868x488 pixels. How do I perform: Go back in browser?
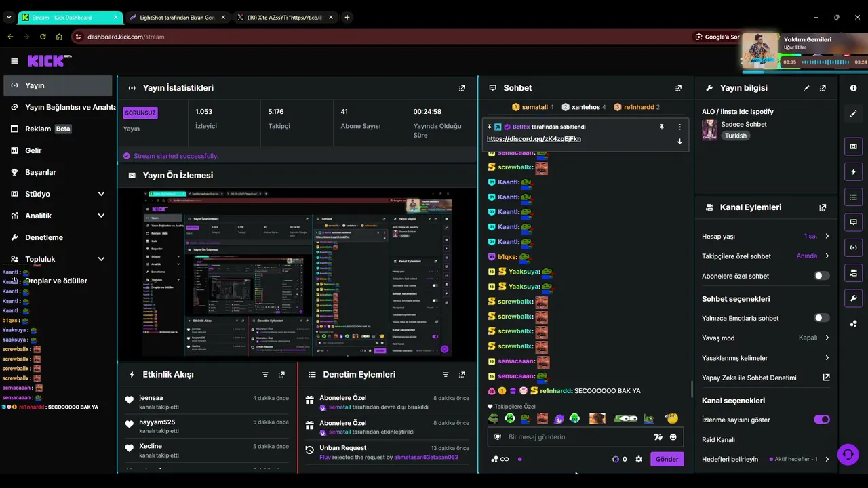[x=10, y=37]
